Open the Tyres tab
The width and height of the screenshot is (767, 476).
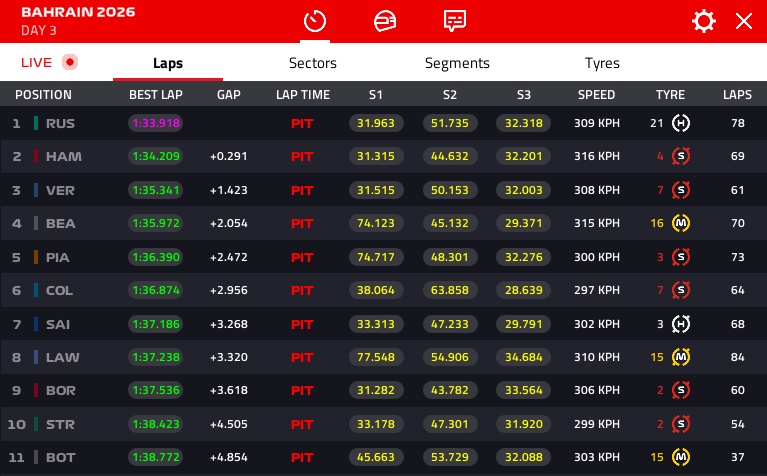[602, 63]
